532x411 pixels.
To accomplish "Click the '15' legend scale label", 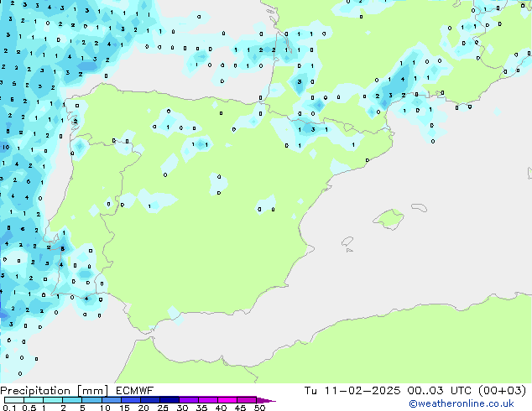I will point(124,408).
